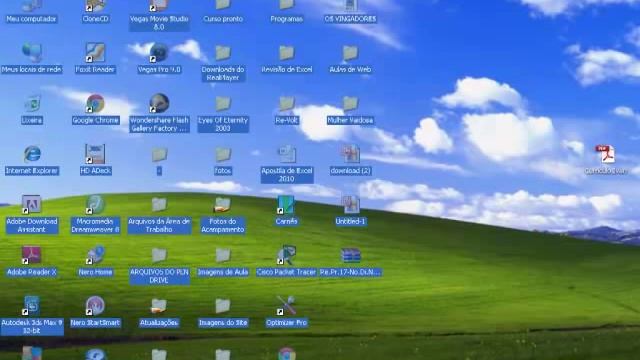
Task: Launch the Optimizer Pro shortcut
Action: [287, 306]
